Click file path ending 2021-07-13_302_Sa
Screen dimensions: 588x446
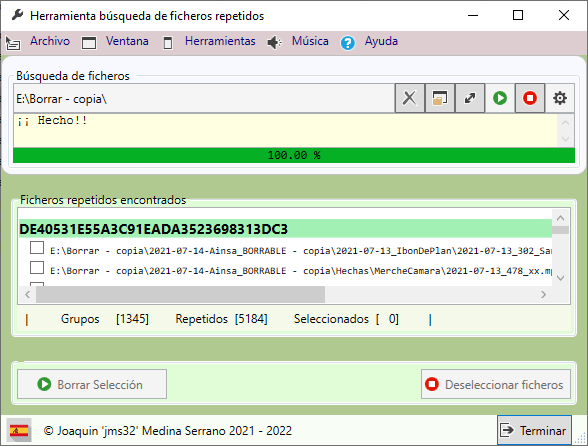[301, 251]
